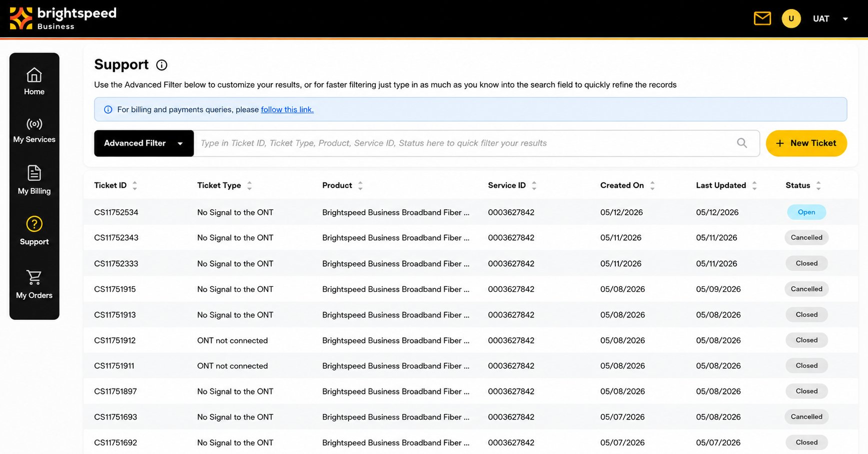This screenshot has height=454, width=868.
Task: Click Closed status of CS11751692
Action: (806, 442)
